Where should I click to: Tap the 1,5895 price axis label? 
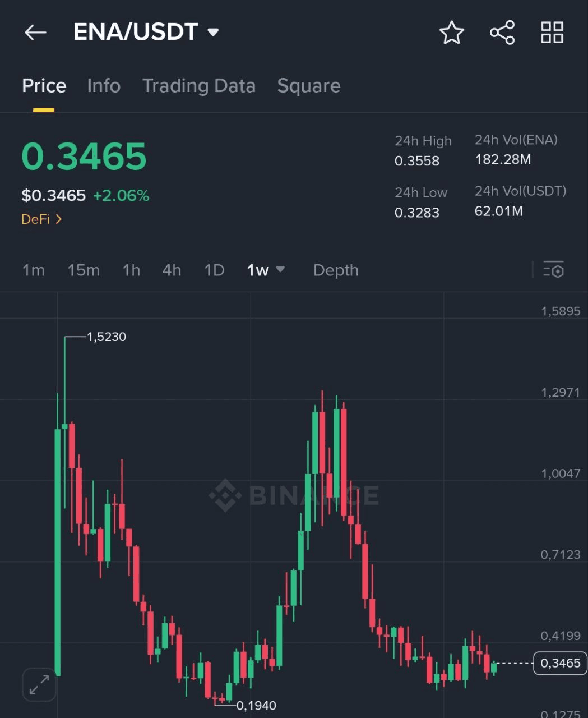pos(561,311)
